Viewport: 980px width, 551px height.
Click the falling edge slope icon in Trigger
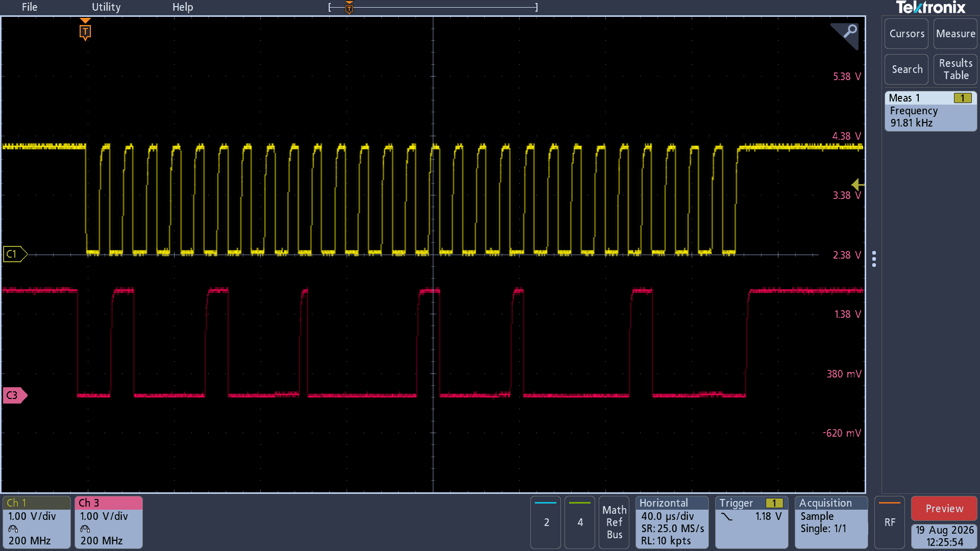727,516
